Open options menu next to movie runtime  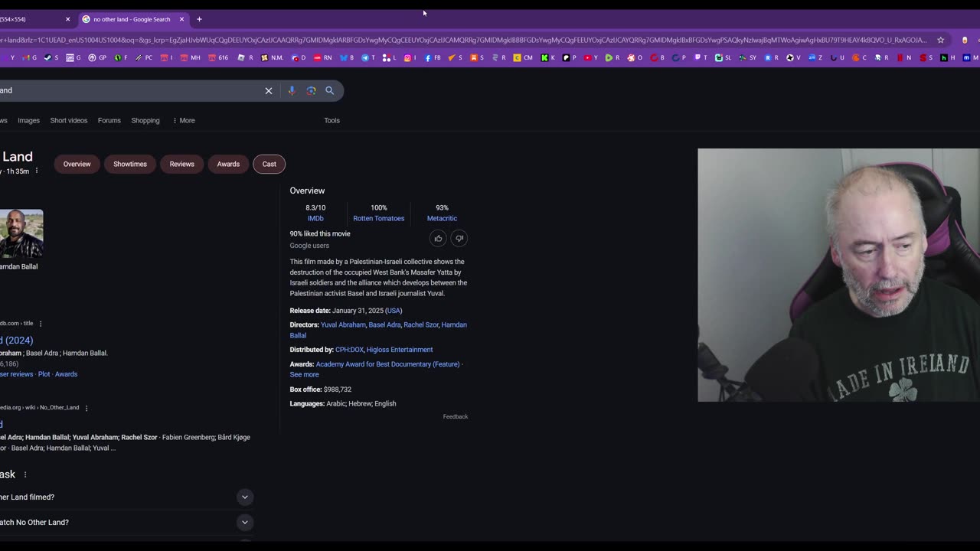tap(36, 171)
